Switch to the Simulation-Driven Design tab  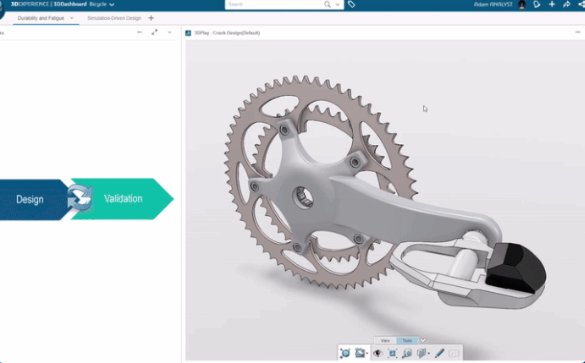(x=114, y=18)
